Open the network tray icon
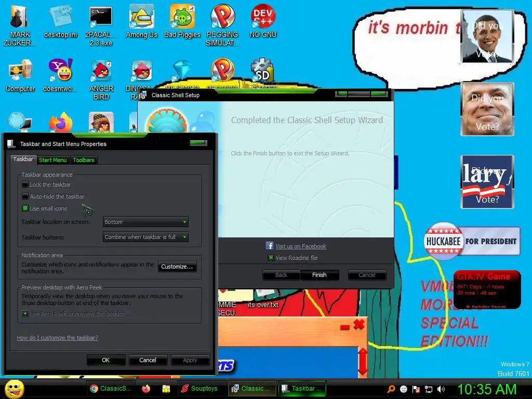 [x=429, y=389]
